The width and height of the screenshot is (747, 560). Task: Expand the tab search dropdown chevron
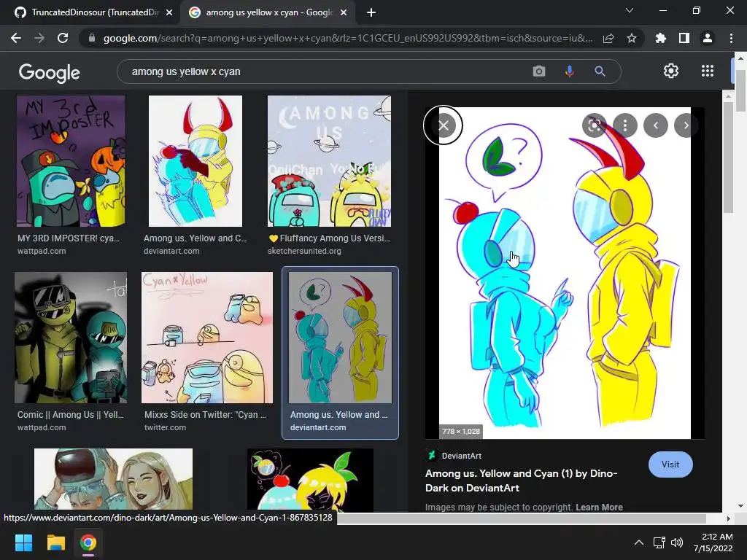point(630,10)
